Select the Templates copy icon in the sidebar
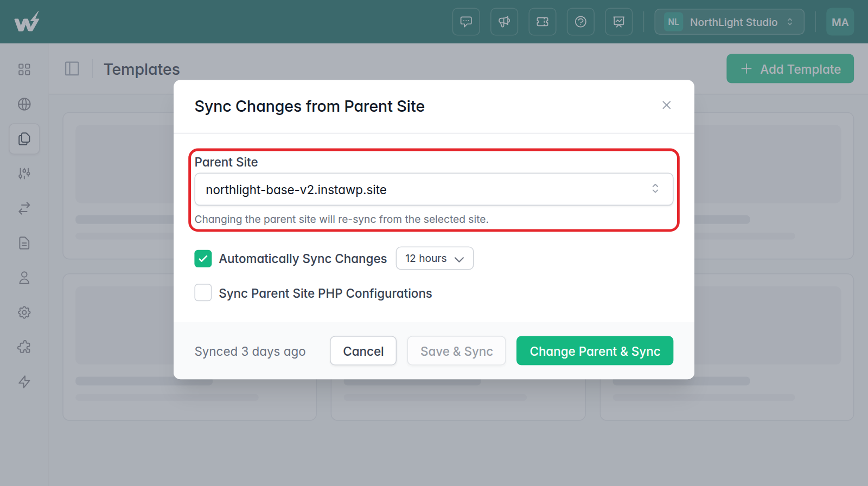This screenshot has height=486, width=868. (x=24, y=139)
